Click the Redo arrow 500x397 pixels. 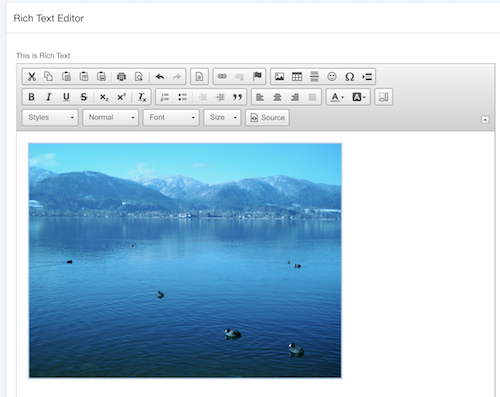(x=177, y=77)
